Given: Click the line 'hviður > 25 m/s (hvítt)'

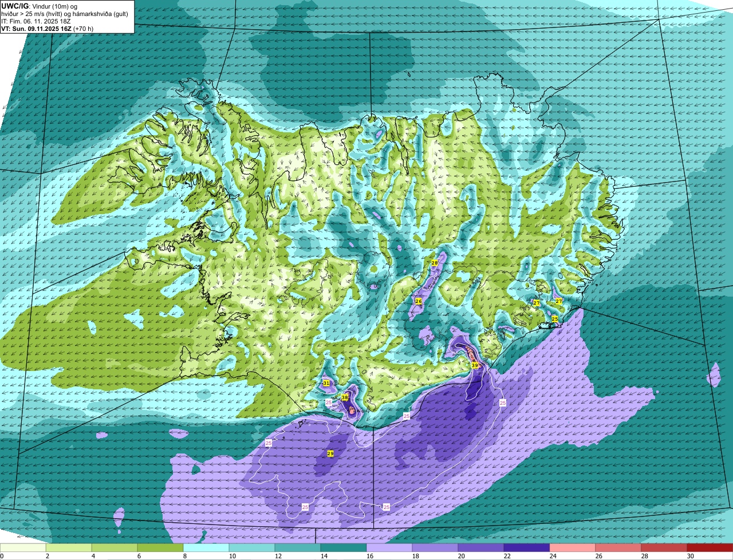Looking at the screenshot, I should click(34, 14).
